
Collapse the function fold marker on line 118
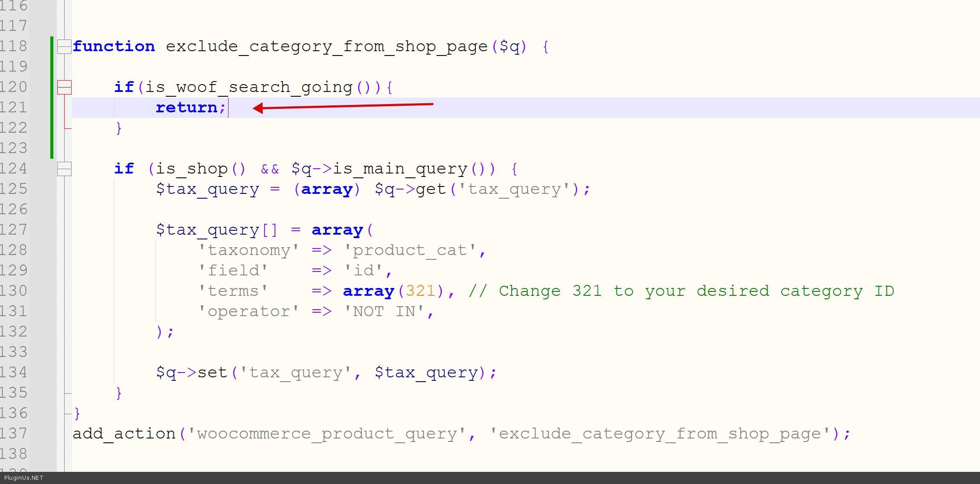(x=64, y=46)
